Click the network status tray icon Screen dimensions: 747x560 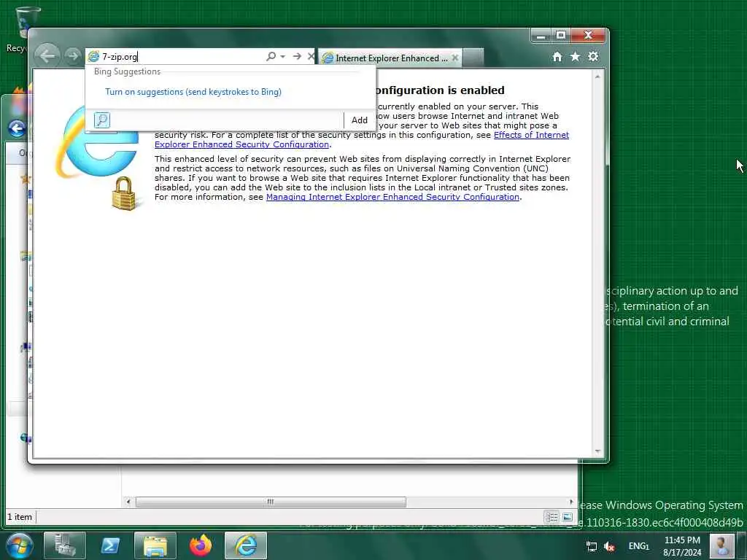pyautogui.click(x=591, y=546)
